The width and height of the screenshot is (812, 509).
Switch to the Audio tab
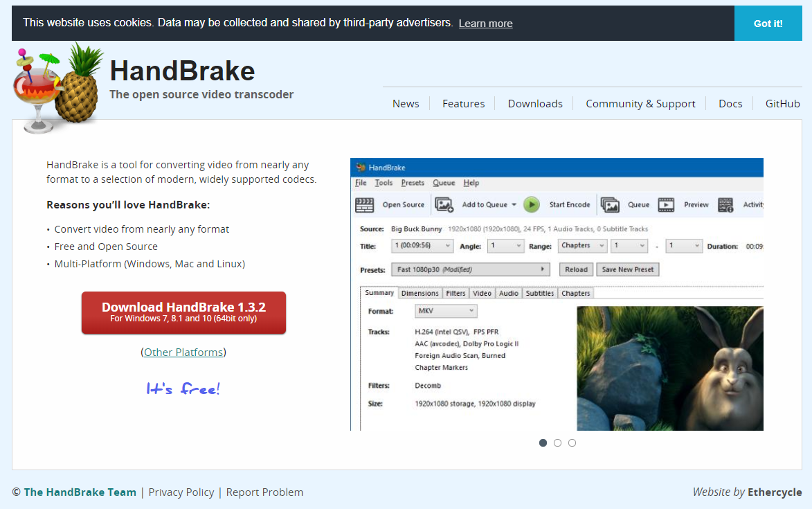(x=509, y=294)
